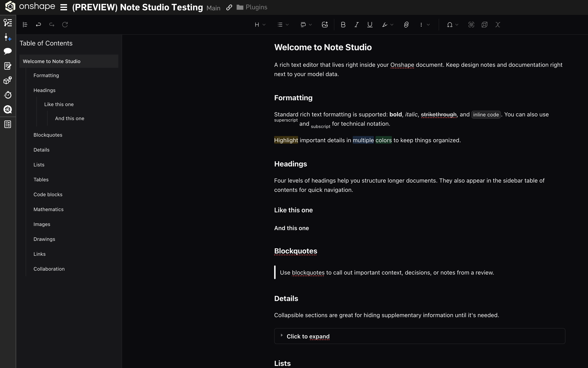The width and height of the screenshot is (588, 368).
Task: Open the comments speech bubble panel
Action: [x=8, y=51]
